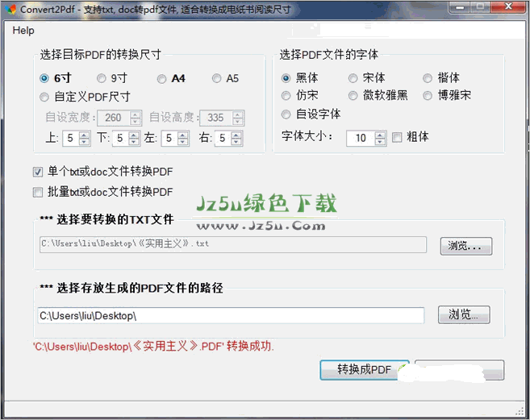Screen dimensions: 530x420
Task: Select the 9寸 page size option
Action: click(102, 78)
